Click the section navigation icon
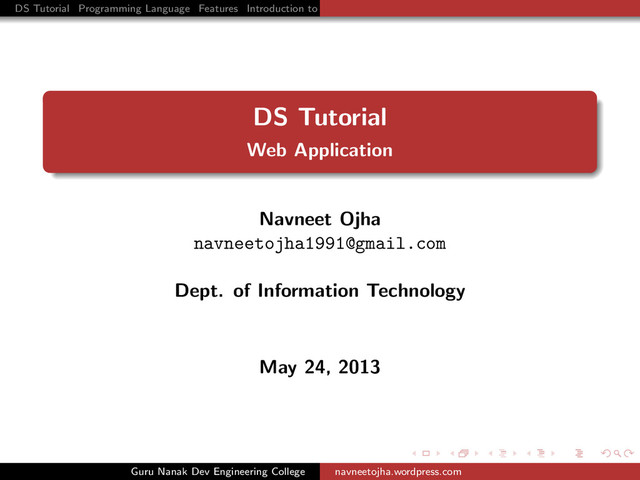Screen dimensions: 640x480 541,453
